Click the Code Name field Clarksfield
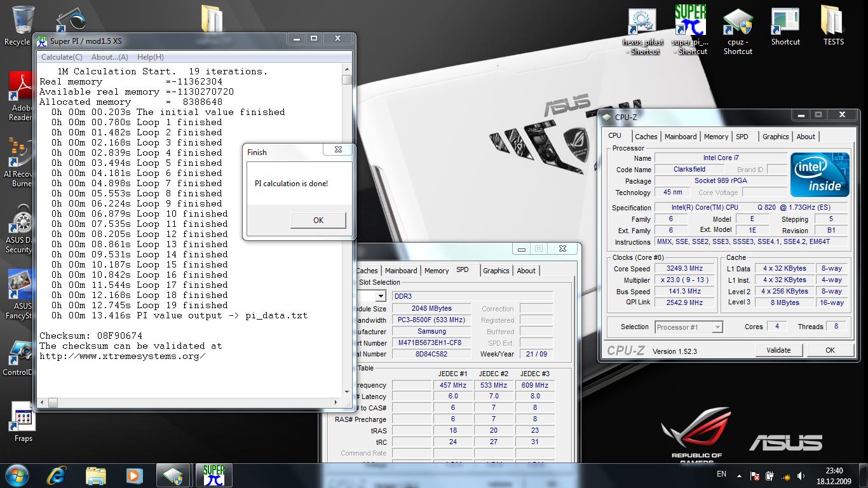This screenshot has height=488, width=868. click(689, 170)
